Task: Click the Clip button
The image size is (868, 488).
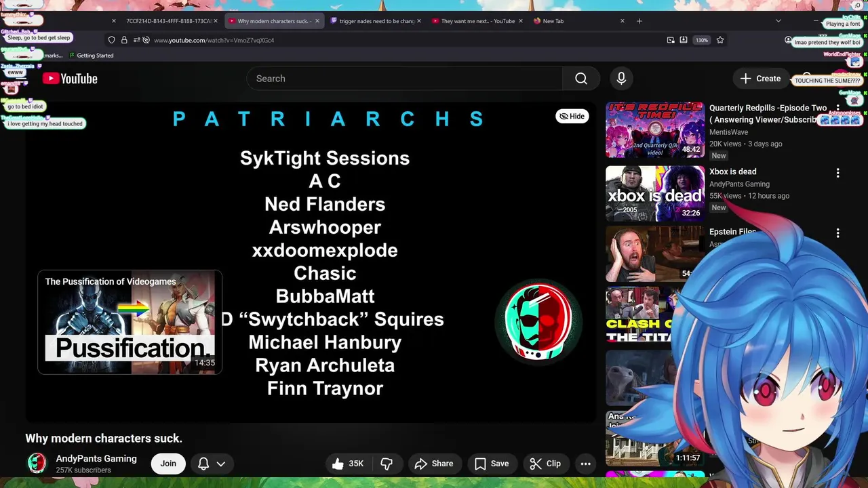Action: click(x=545, y=464)
